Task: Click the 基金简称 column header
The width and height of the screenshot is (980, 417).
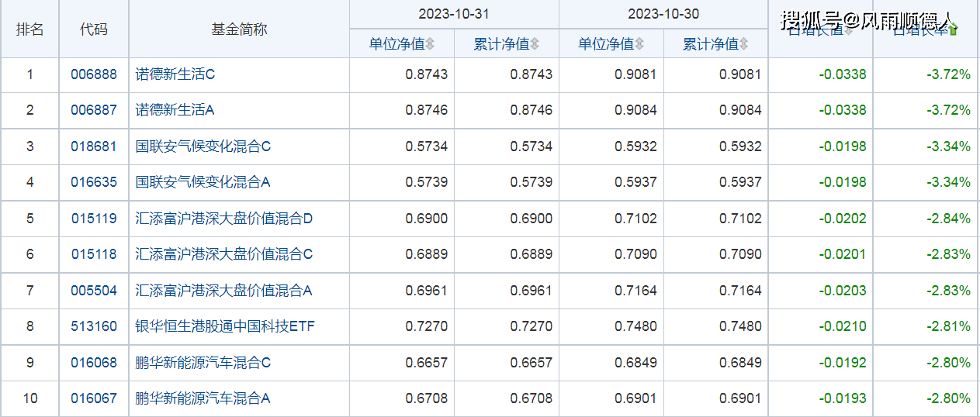Action: pyautogui.click(x=239, y=29)
